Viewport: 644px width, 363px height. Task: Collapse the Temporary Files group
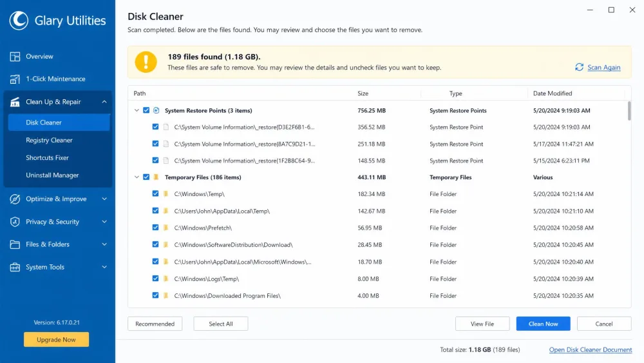tap(137, 177)
